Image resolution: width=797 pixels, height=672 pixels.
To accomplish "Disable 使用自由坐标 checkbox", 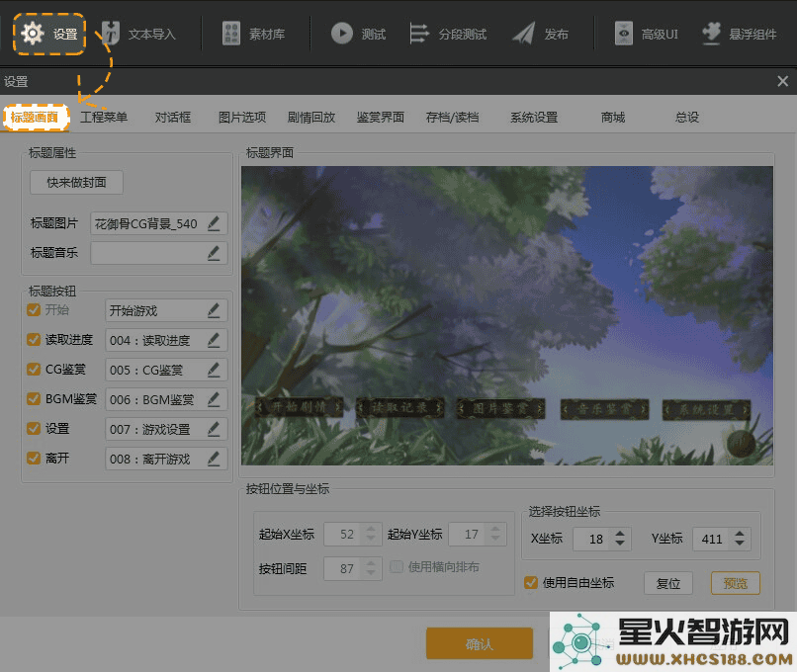I will point(531,583).
